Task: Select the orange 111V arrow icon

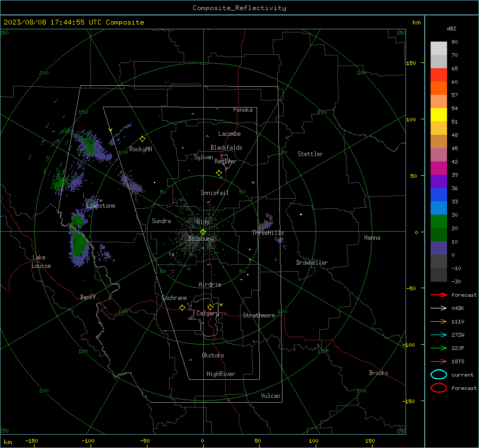Action: point(439,321)
